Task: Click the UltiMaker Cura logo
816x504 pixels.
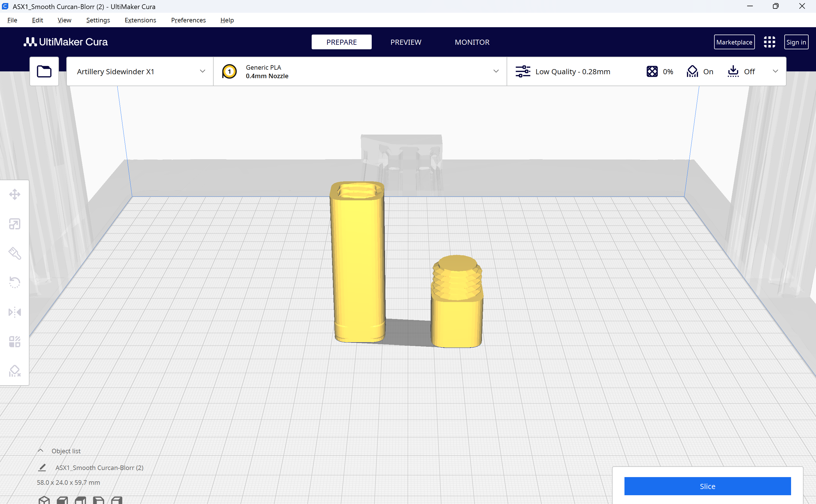Action: (66, 42)
